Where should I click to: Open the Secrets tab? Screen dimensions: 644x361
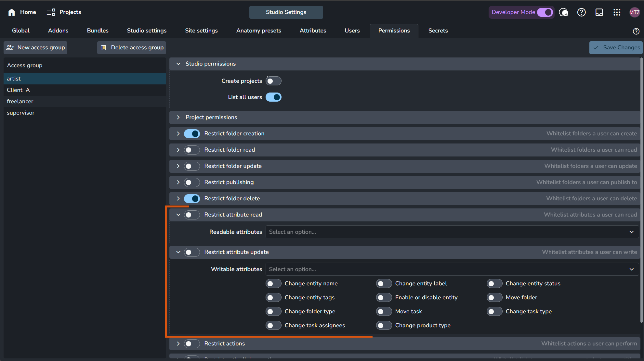pos(438,31)
